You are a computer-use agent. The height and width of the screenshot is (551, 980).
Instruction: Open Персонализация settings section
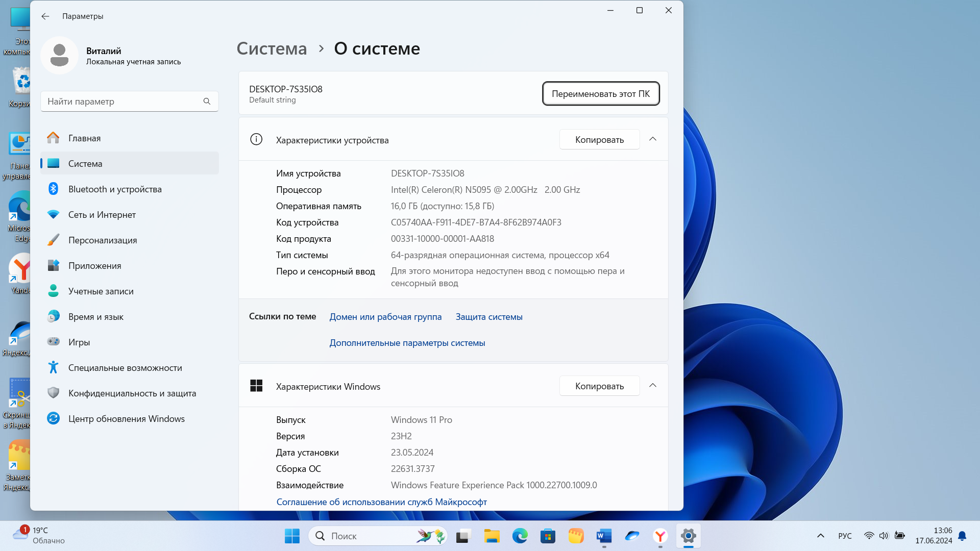coord(102,240)
